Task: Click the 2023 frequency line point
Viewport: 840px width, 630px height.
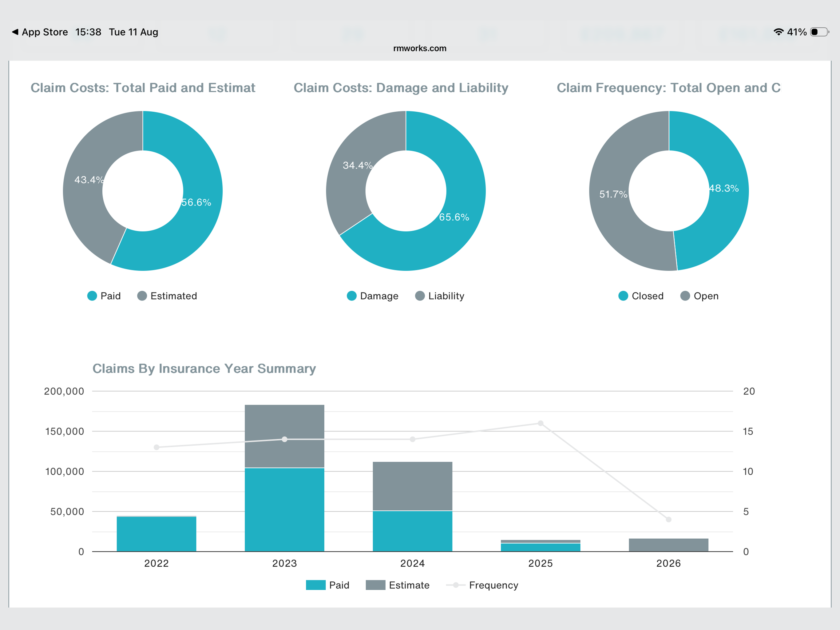Action: (x=284, y=439)
